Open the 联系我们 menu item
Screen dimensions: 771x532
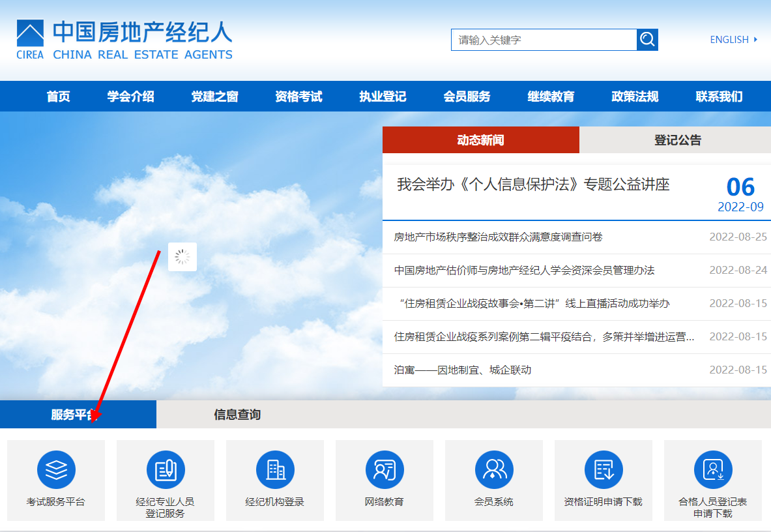[x=719, y=96]
